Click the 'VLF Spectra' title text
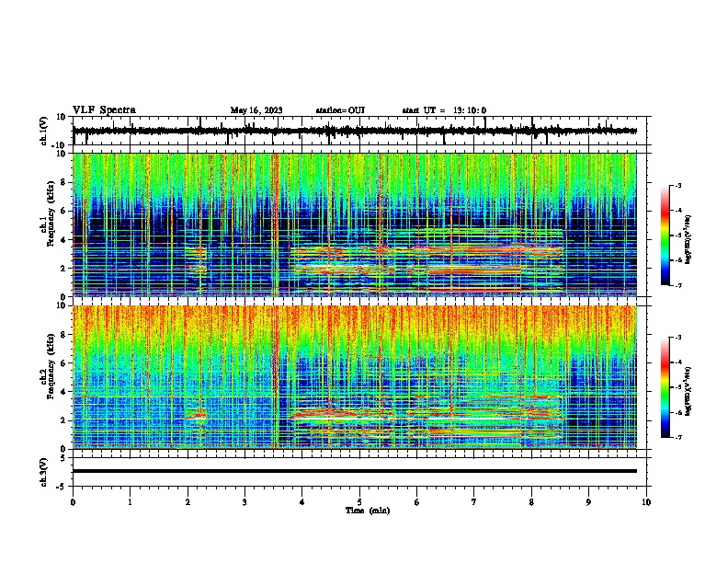728x563 pixels. (x=104, y=110)
